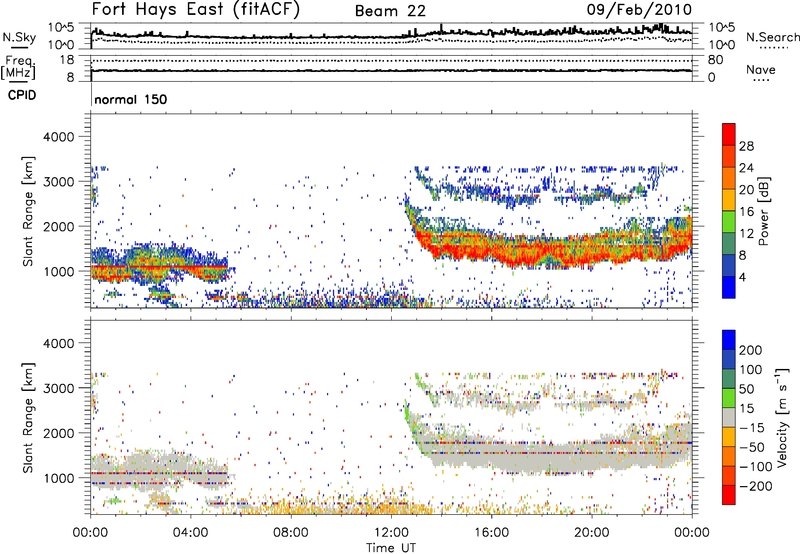Click the "04:00" time axis label
Viewport: 800px width, 554px height.
(x=191, y=533)
